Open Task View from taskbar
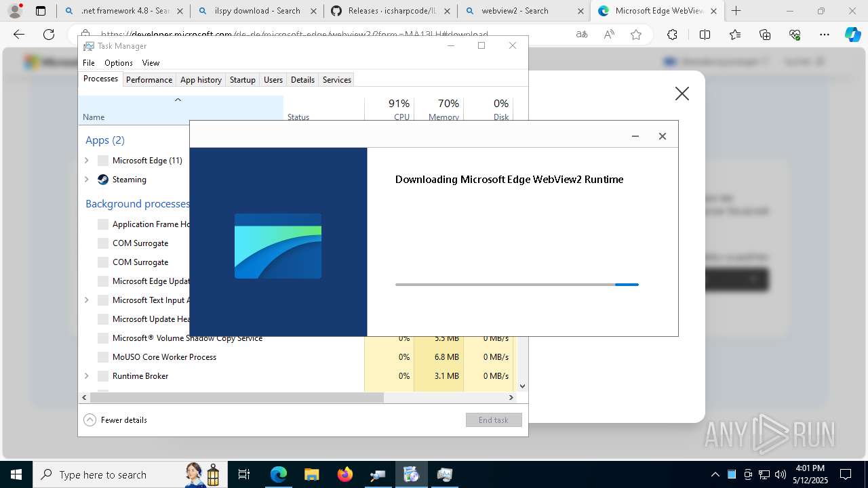This screenshot has height=488, width=868. click(244, 474)
